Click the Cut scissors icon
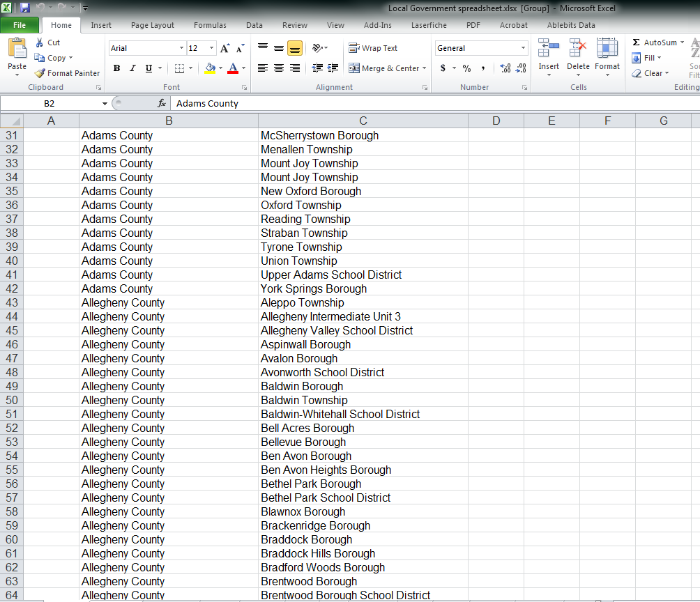 40,43
